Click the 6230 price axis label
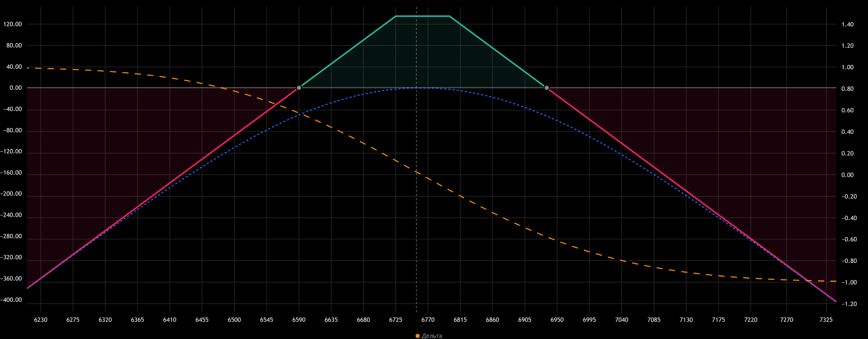This screenshot has height=339, width=868. pos(41,320)
